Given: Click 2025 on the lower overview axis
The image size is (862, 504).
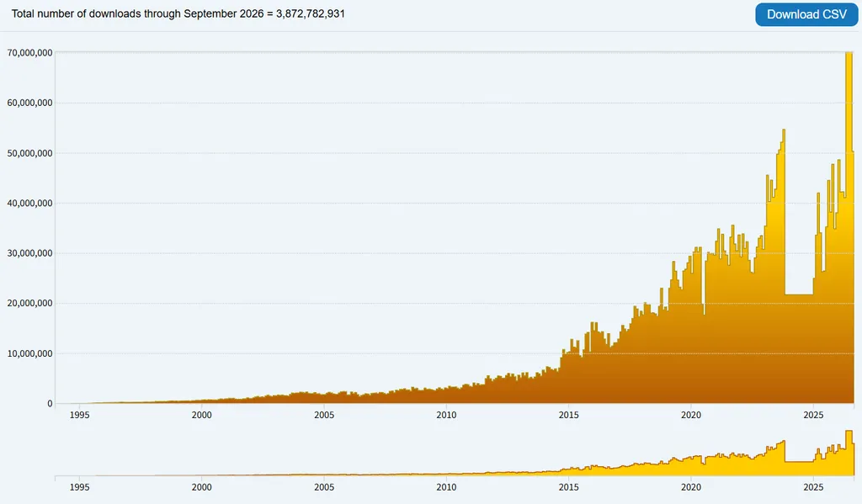Looking at the screenshot, I should pyautogui.click(x=814, y=487).
